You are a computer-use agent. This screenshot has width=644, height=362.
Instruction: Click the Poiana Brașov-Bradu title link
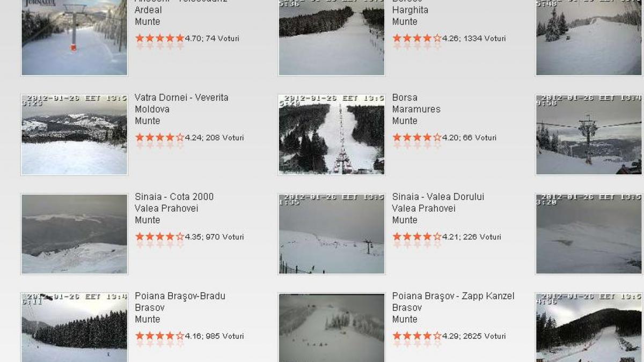pos(180,296)
